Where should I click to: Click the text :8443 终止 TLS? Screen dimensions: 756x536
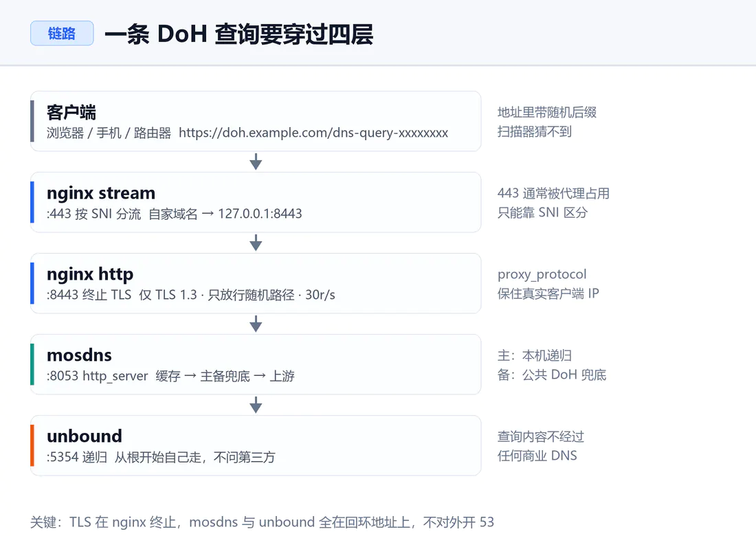[x=89, y=295]
